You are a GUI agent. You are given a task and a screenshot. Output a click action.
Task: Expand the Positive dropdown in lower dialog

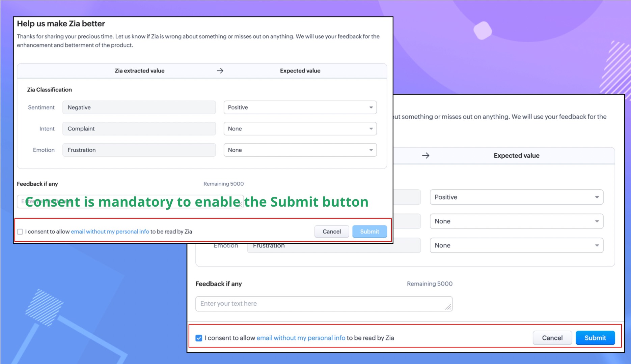click(x=516, y=197)
